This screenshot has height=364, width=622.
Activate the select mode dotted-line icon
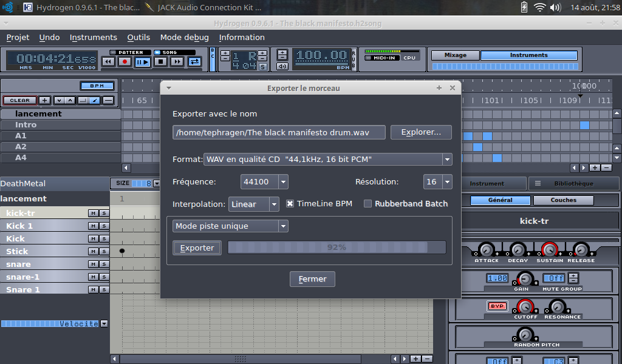[83, 101]
